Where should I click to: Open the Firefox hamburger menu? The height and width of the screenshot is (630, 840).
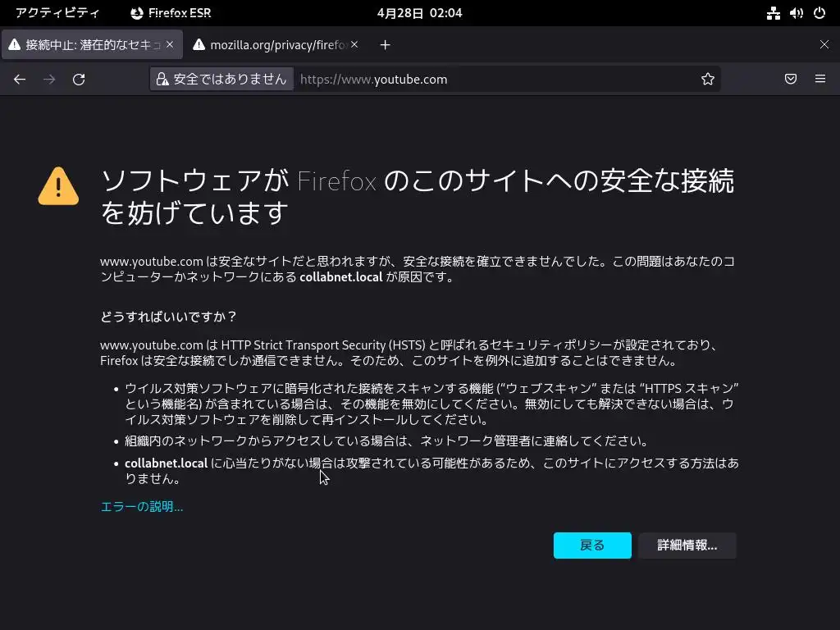(x=820, y=80)
